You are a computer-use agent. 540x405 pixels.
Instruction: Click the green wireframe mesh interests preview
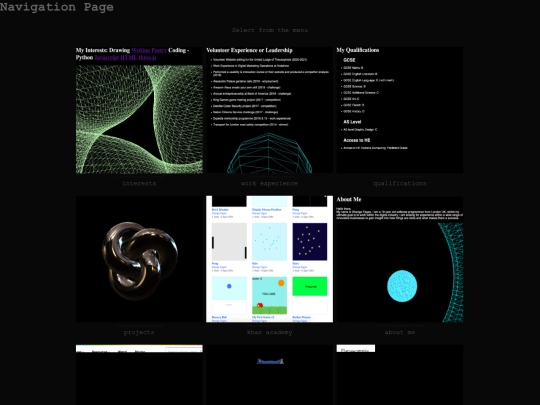(139, 119)
